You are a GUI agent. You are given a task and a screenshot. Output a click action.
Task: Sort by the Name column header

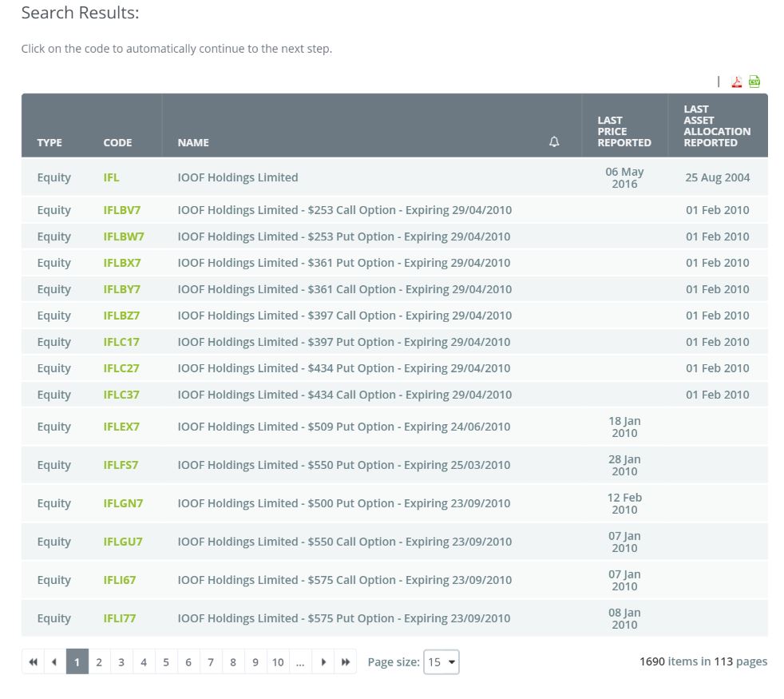(x=193, y=143)
